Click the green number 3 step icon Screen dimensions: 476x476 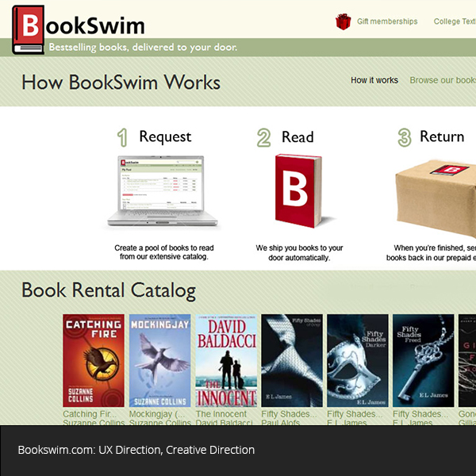pyautogui.click(x=405, y=138)
